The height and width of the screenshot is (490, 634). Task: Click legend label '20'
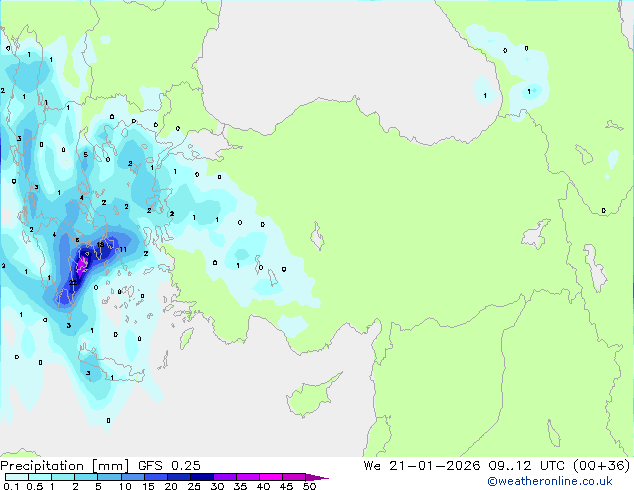click(x=171, y=486)
